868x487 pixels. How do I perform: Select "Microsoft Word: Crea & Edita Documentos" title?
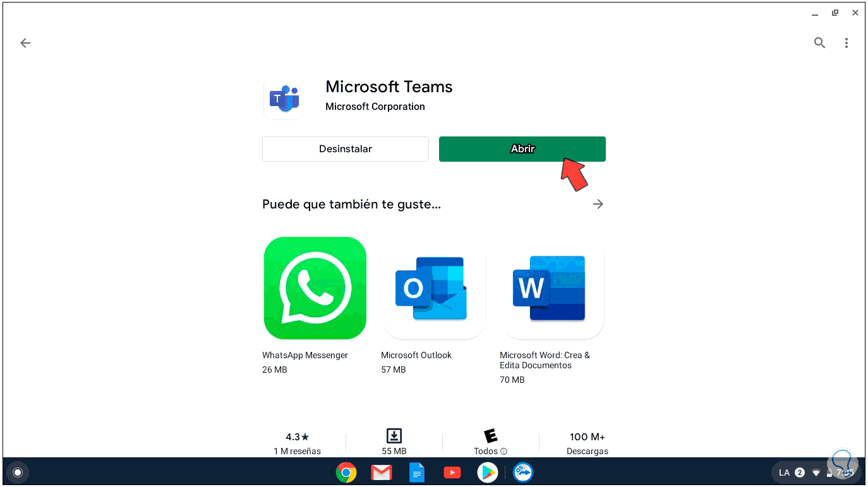point(545,360)
